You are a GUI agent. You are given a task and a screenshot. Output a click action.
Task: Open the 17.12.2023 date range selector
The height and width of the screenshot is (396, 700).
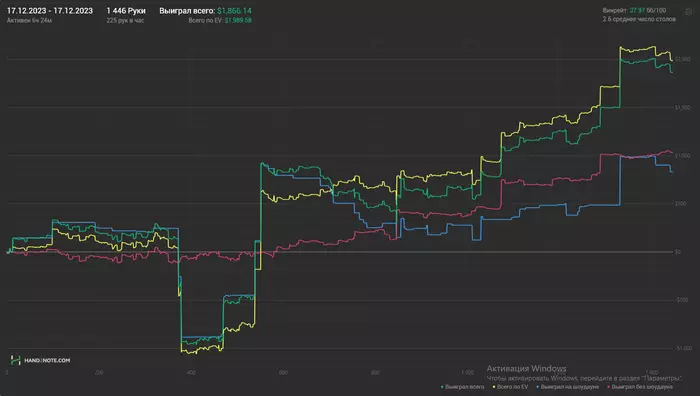(x=50, y=11)
